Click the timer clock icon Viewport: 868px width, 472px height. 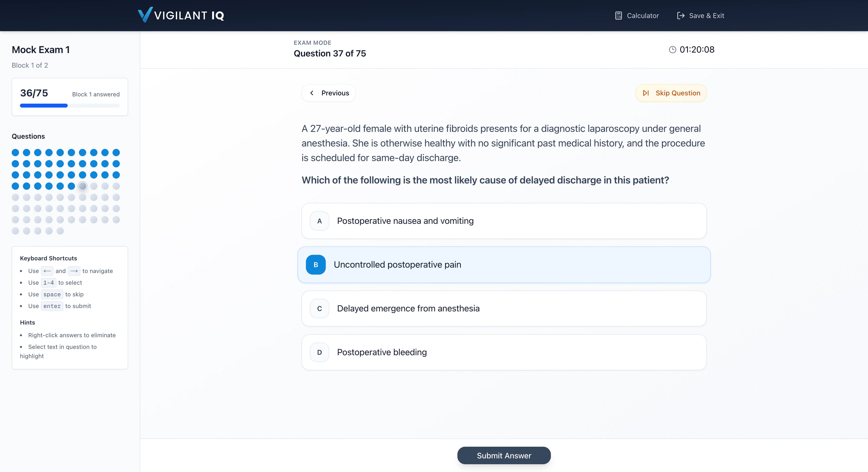[x=672, y=49]
